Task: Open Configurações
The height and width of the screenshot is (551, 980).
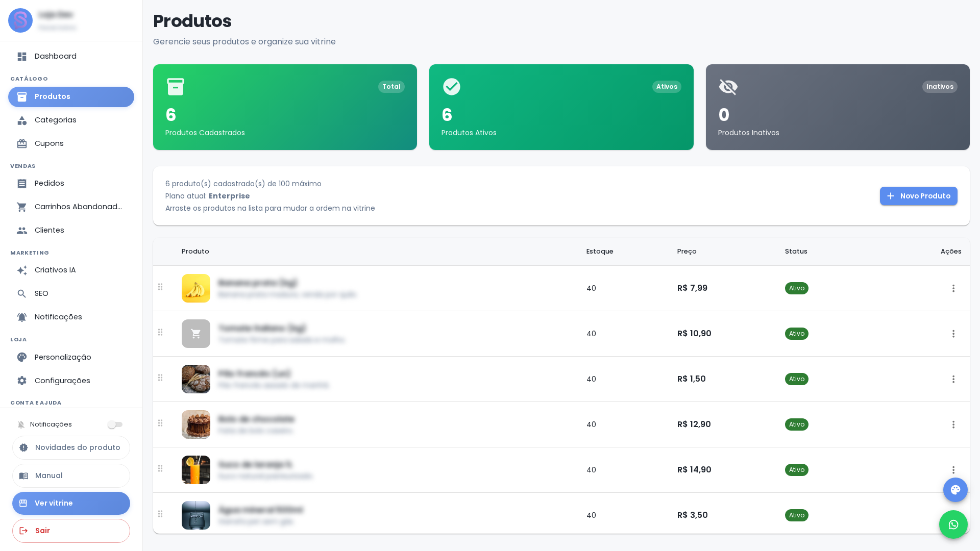Action: tap(71, 381)
